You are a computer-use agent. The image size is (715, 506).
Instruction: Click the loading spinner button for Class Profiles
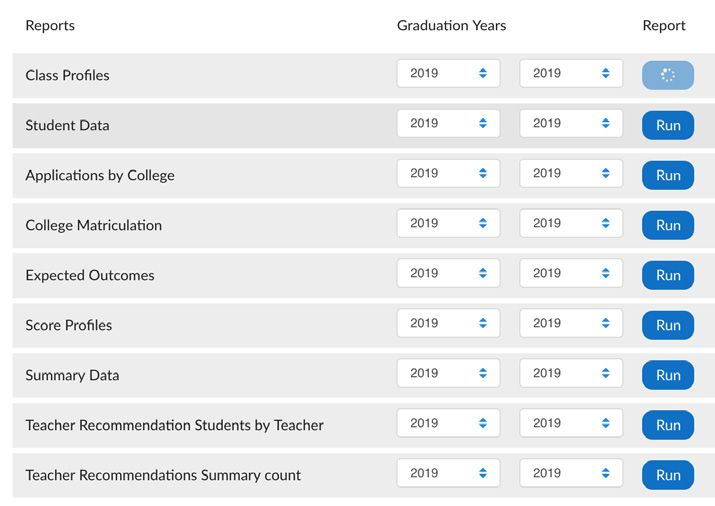668,75
